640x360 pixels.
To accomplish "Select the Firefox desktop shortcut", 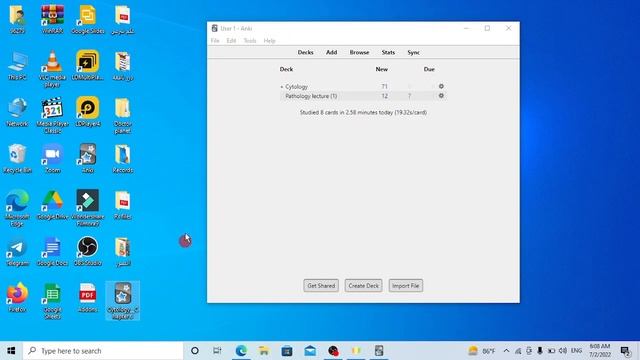I will click(17, 298).
